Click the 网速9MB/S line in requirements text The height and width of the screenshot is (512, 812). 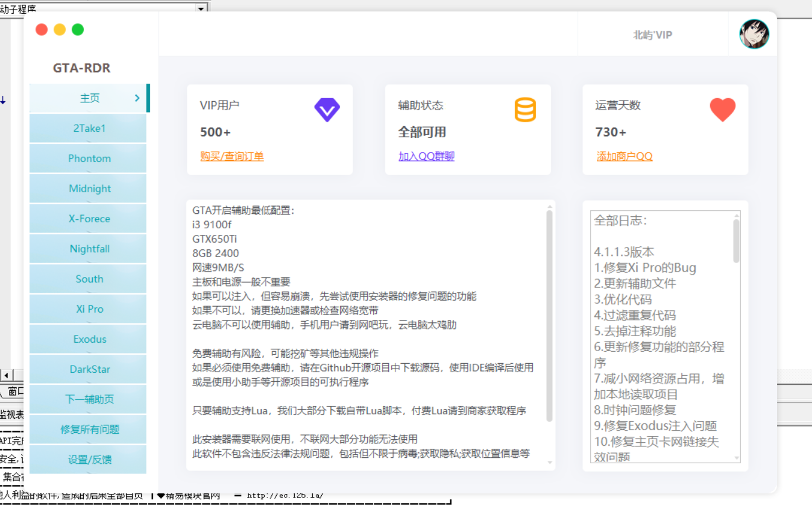click(218, 267)
